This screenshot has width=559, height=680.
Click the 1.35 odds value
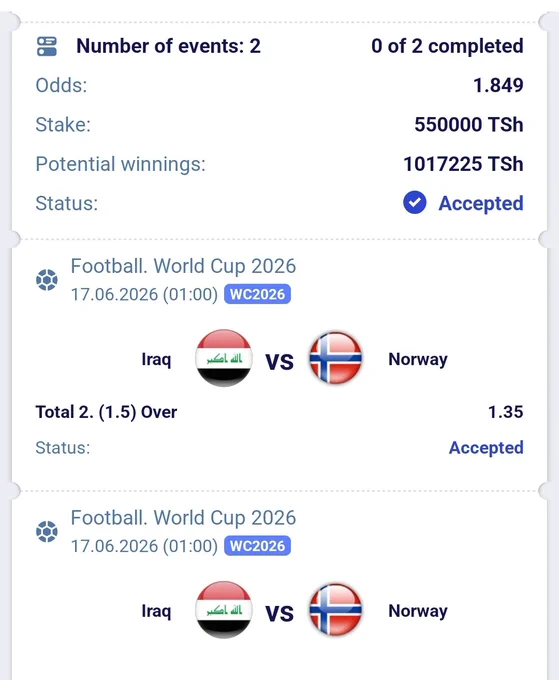pyautogui.click(x=506, y=412)
